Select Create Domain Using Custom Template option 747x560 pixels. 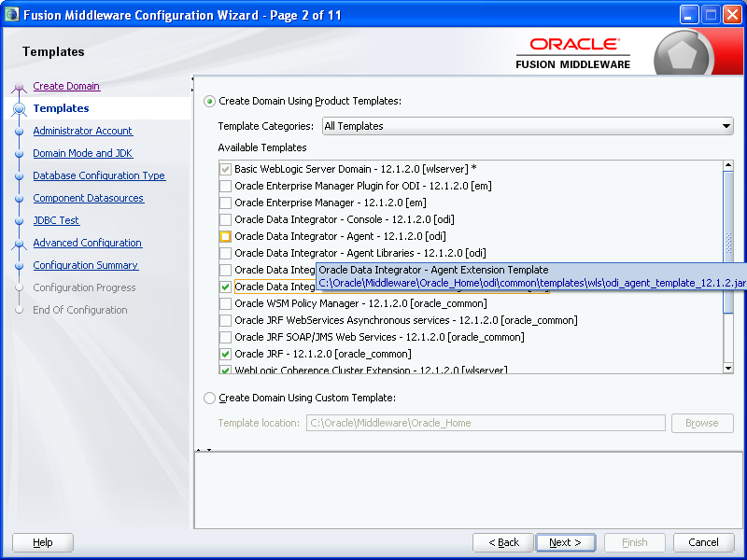point(209,398)
